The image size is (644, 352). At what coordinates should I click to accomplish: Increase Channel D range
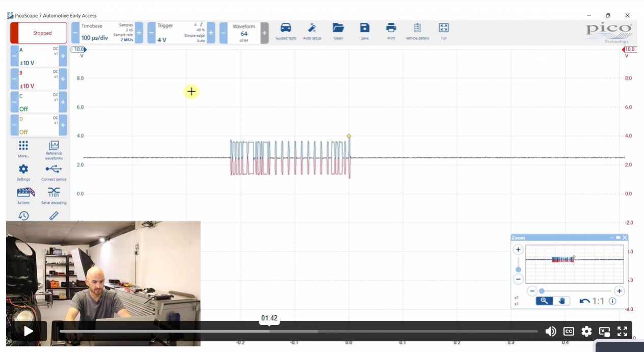tap(63, 125)
